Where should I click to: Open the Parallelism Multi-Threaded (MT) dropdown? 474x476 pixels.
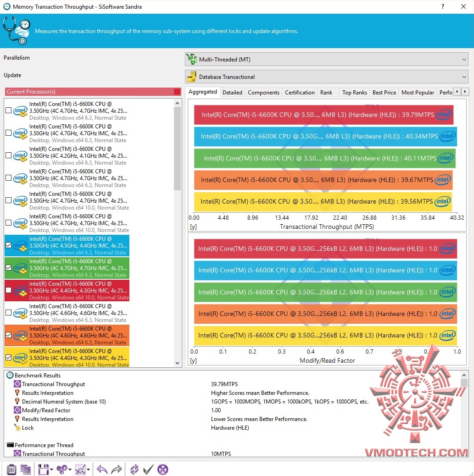pyautogui.click(x=327, y=59)
